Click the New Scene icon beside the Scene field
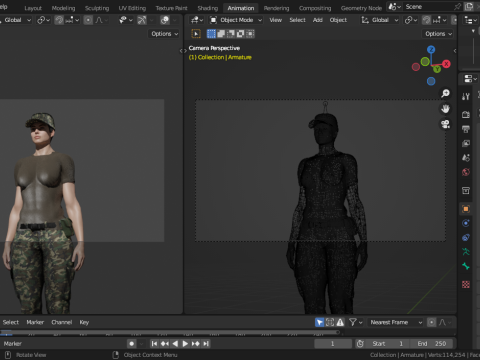 (x=469, y=7)
